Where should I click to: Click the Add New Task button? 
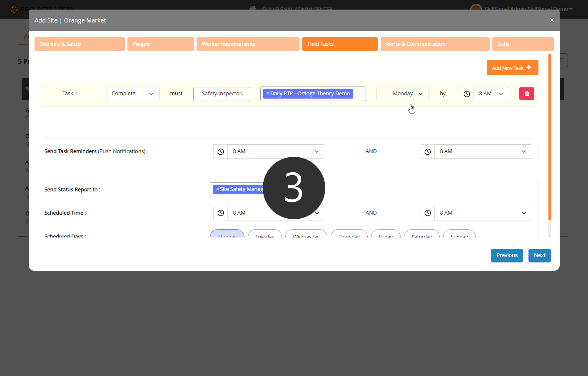[x=512, y=67]
